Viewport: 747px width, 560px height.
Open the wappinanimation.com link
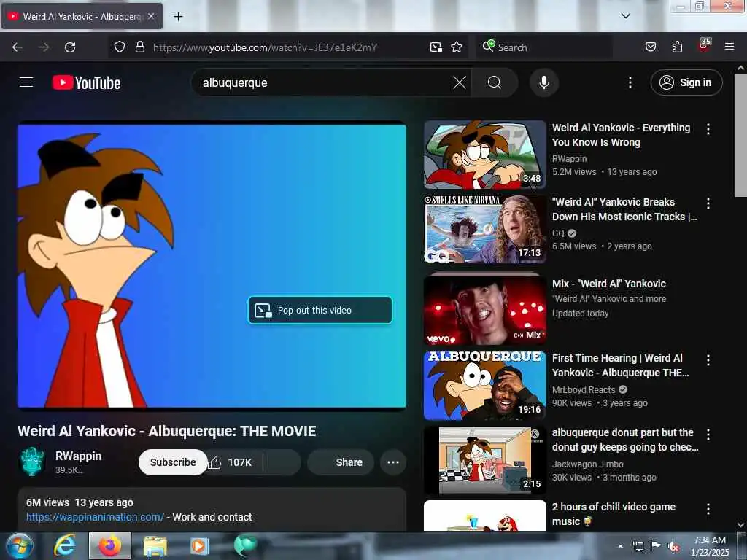(x=96, y=517)
